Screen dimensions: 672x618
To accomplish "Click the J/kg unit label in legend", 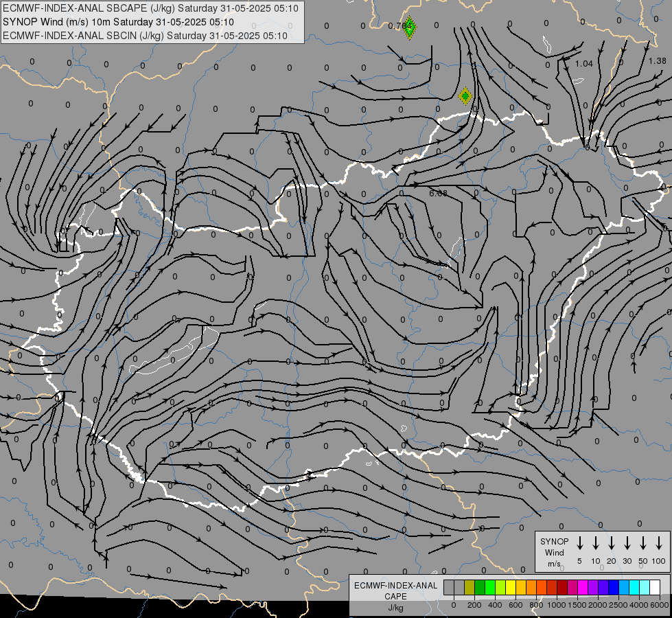I will (395, 608).
